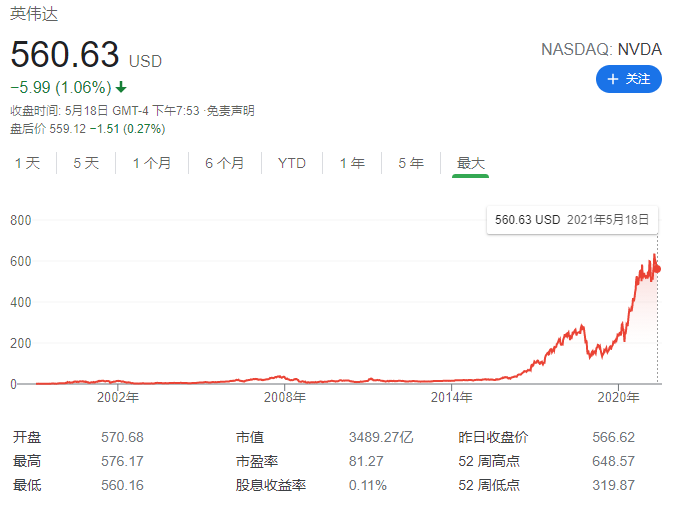Click the 开盘 label

pyautogui.click(x=27, y=437)
